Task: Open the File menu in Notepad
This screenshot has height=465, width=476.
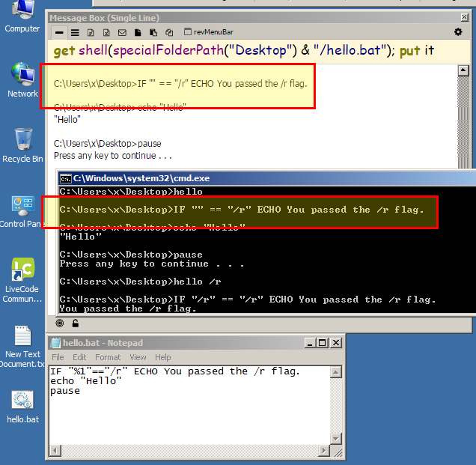Action: click(x=58, y=357)
